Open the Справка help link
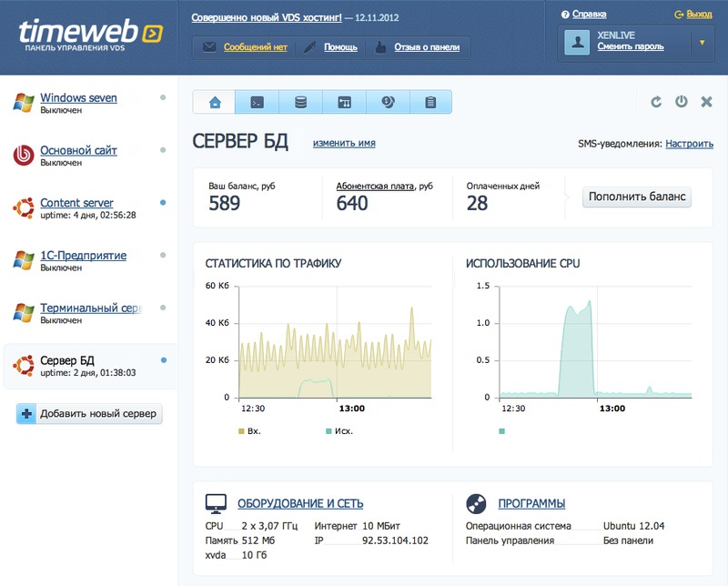728x586 pixels. [x=589, y=15]
